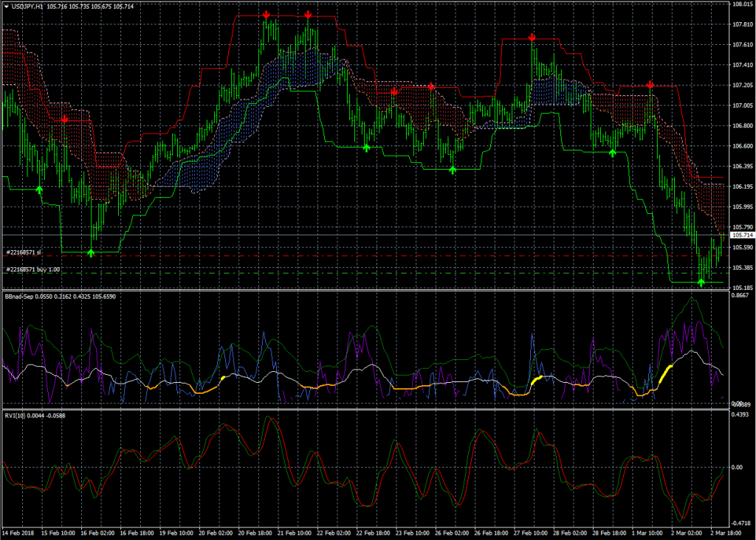
Task: Select the rightmost red down arrow signal
Action: (650, 86)
